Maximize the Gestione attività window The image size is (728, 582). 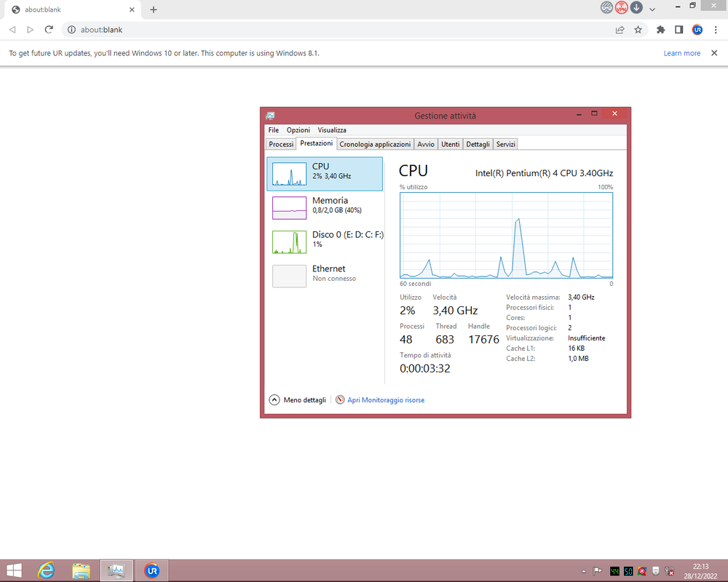[x=594, y=113]
